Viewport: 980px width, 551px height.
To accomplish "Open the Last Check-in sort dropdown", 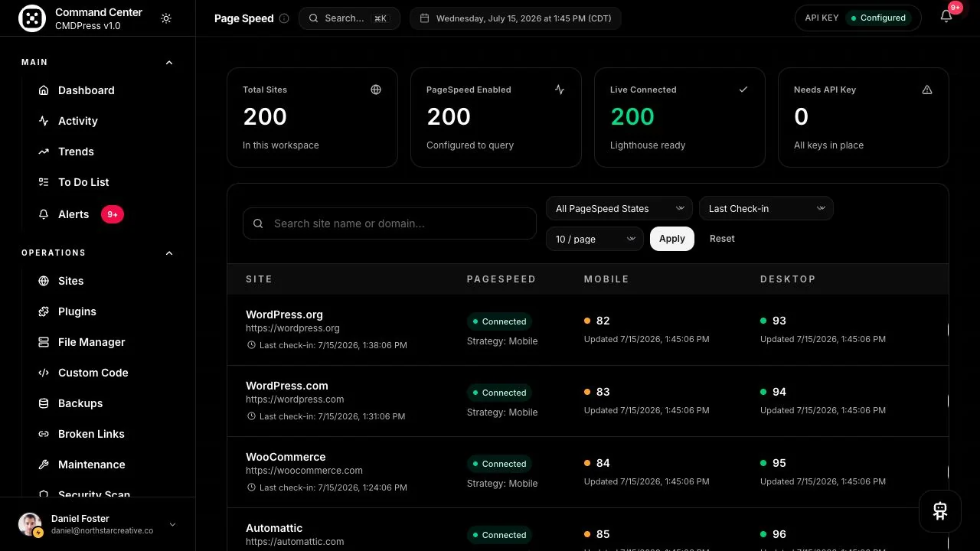I will 766,208.
